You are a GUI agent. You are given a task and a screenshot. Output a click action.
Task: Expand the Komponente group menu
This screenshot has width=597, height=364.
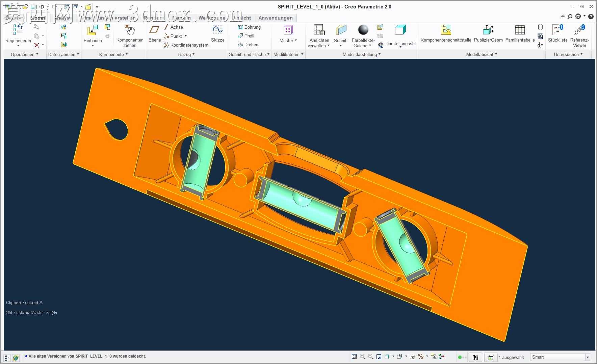[x=113, y=54]
